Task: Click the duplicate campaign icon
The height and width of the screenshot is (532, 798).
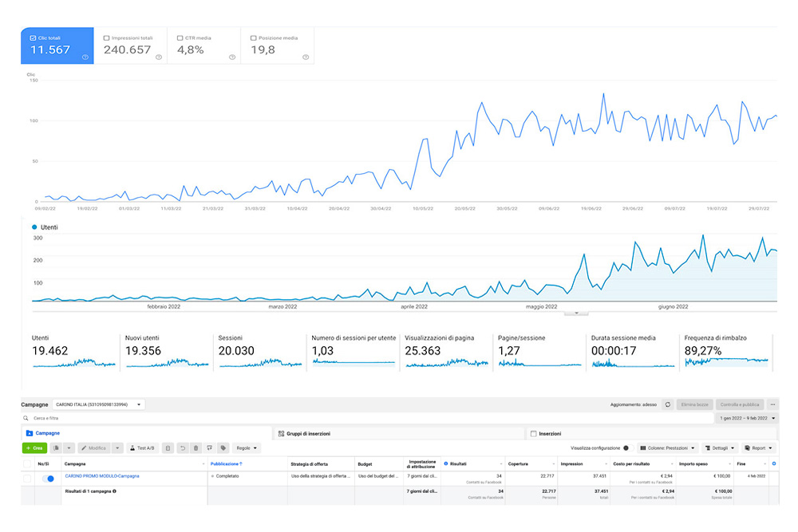Action: pyautogui.click(x=57, y=448)
